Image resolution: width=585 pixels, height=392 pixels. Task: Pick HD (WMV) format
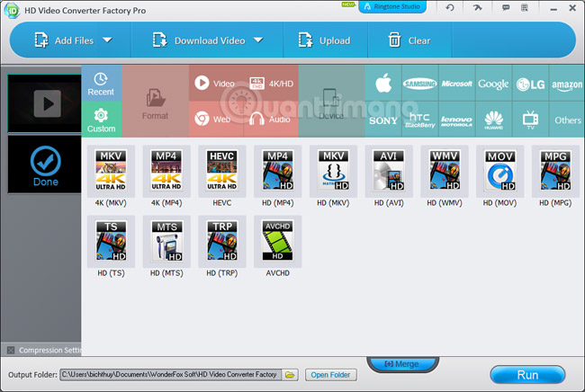[445, 171]
